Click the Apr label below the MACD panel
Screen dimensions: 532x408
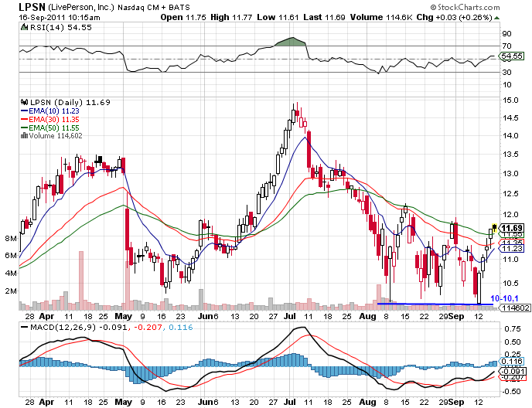pyautogui.click(x=46, y=403)
